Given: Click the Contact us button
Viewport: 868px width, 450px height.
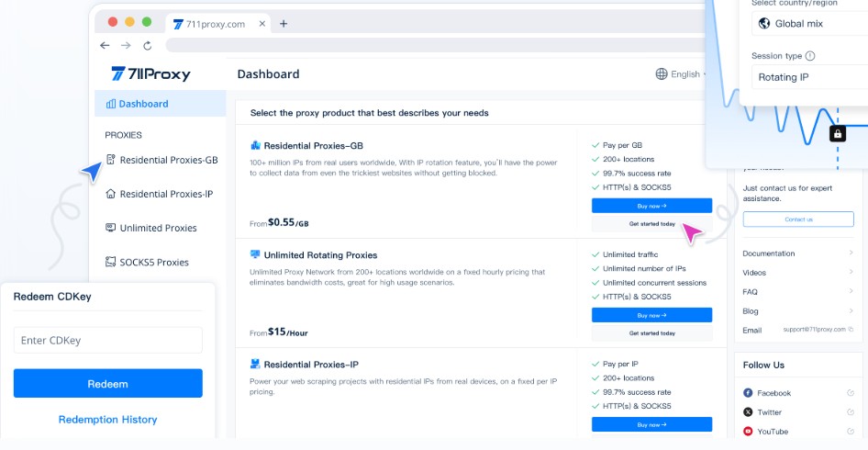Looking at the screenshot, I should coord(798,219).
